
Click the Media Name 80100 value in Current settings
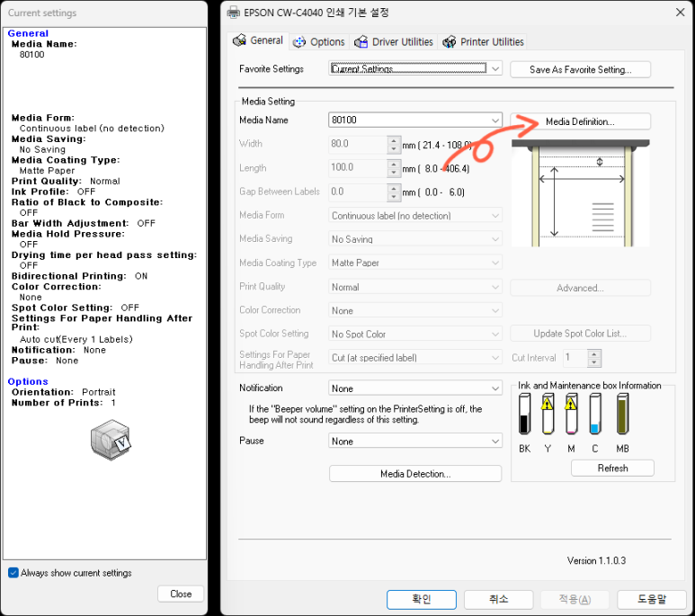point(31,55)
